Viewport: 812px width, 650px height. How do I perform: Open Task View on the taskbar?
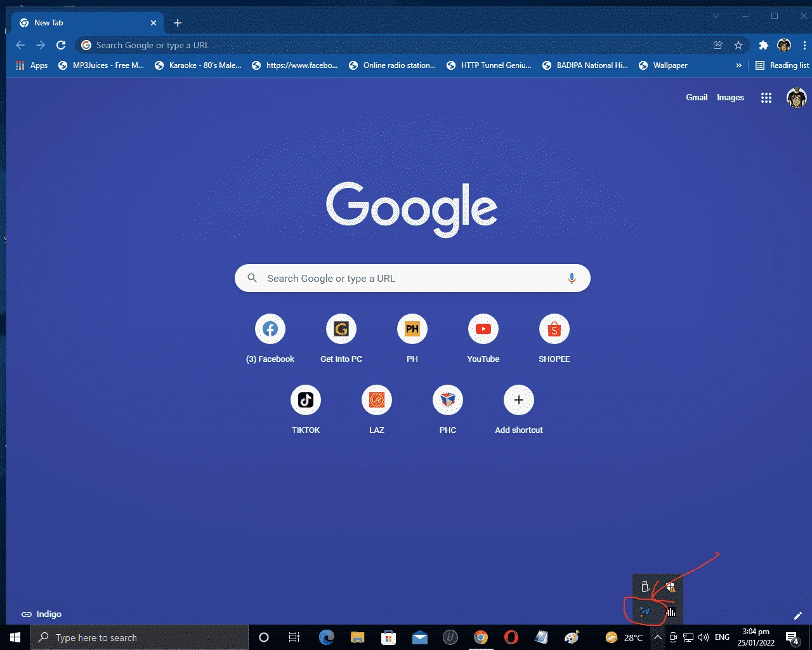point(294,637)
